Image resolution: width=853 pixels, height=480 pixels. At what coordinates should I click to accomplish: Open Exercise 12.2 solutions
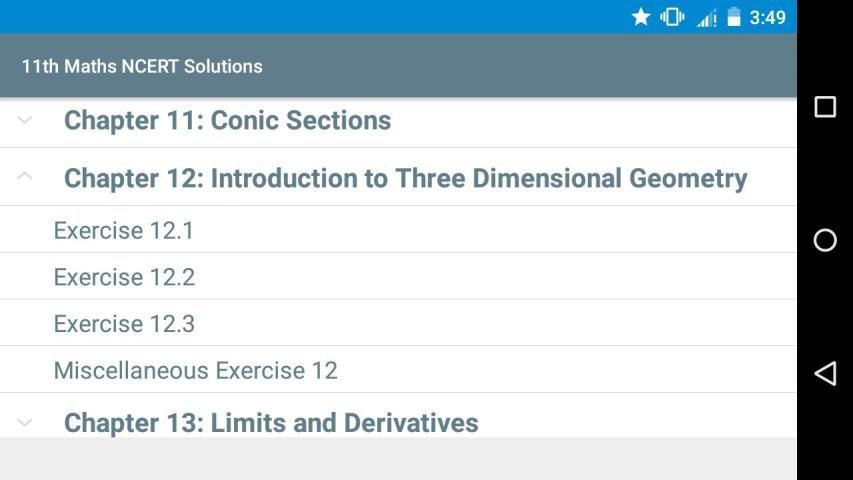pyautogui.click(x=124, y=277)
